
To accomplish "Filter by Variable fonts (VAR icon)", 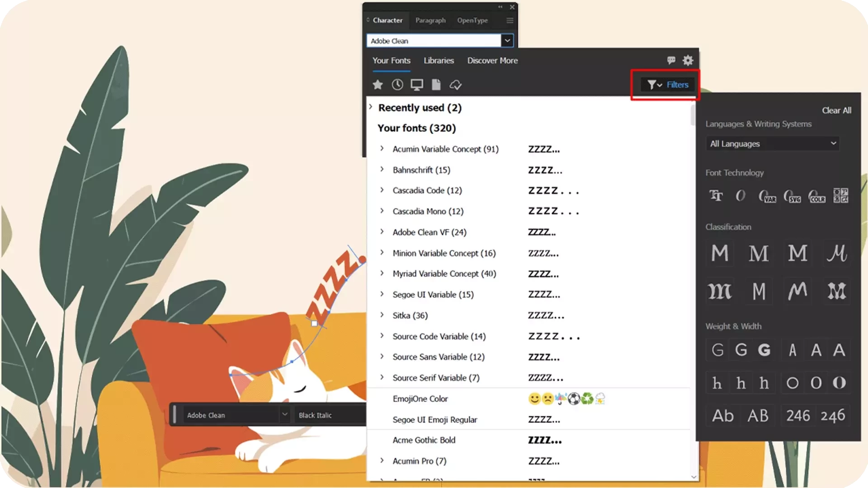I will (x=768, y=196).
